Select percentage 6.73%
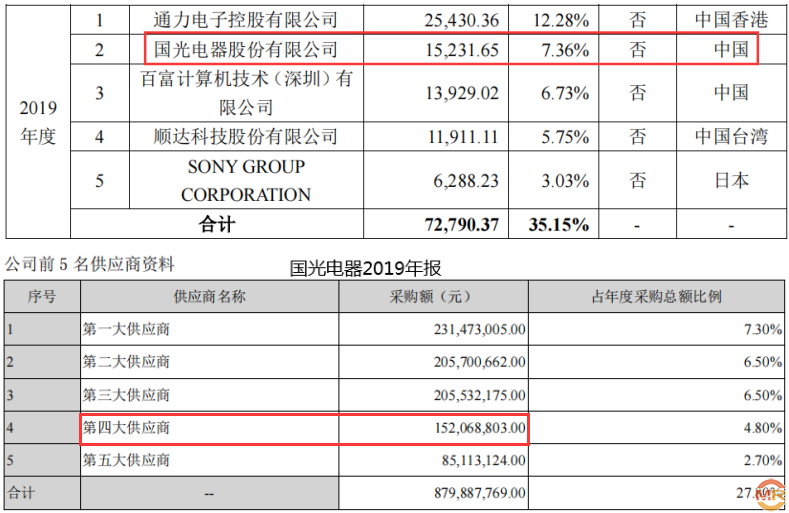This screenshot has height=513, width=789. pyautogui.click(x=565, y=93)
